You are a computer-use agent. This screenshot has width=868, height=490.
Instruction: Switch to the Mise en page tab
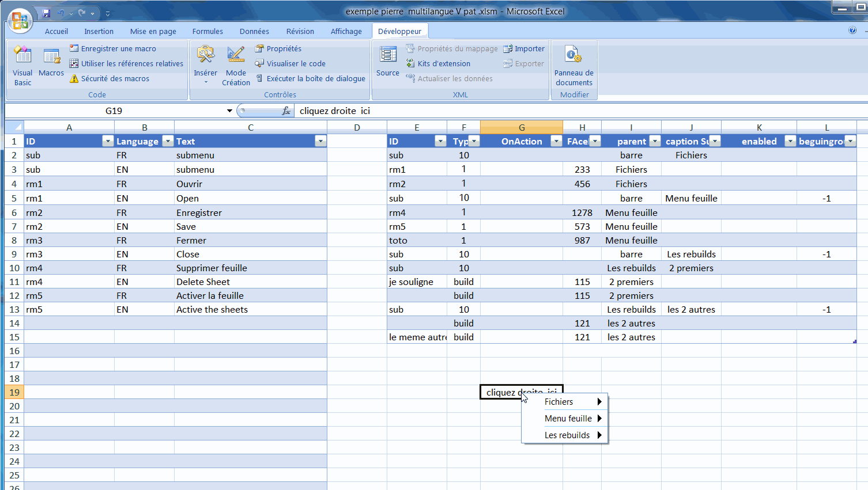point(153,31)
